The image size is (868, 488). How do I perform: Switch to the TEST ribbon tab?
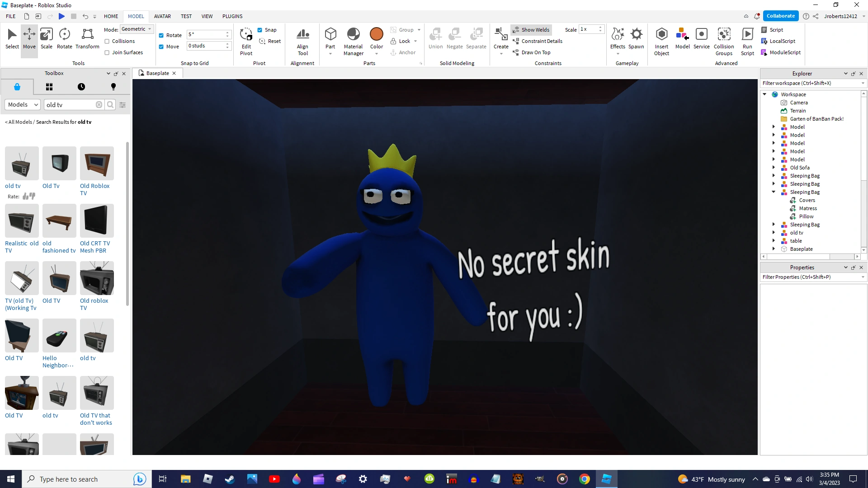(186, 16)
